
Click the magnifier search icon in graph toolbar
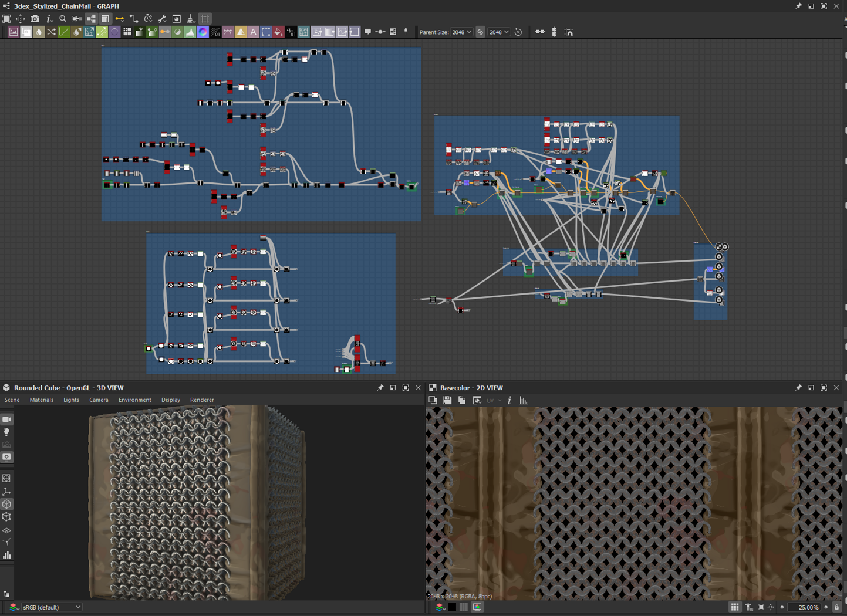[x=63, y=19]
